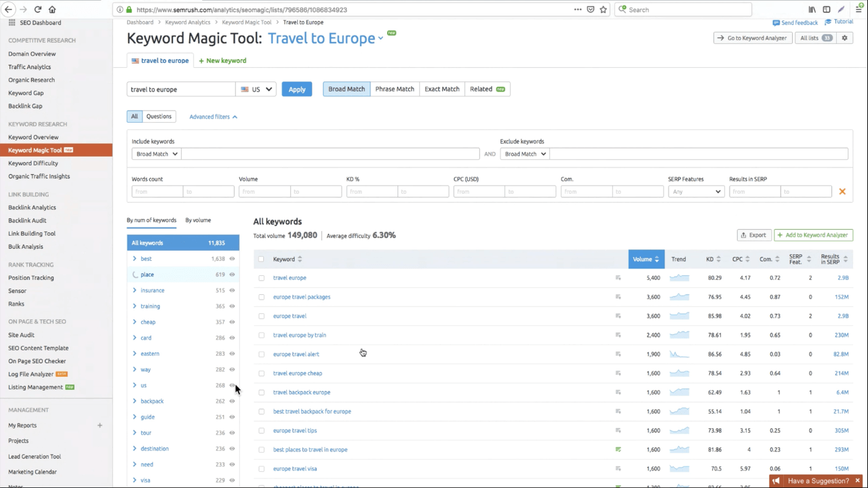
Task: Open SERP Features Any dropdown
Action: [696, 192]
